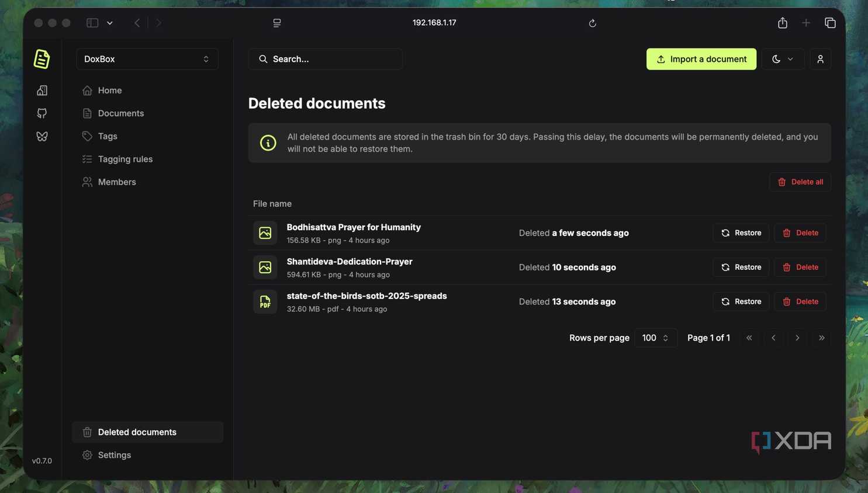Click image icon of Bodhisattva Prayer row
Image resolution: width=868 pixels, height=493 pixels.
(x=265, y=232)
